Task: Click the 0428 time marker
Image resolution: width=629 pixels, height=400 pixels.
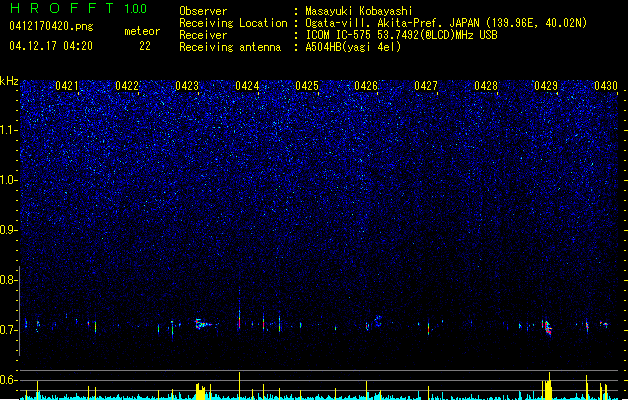Action: (486, 86)
